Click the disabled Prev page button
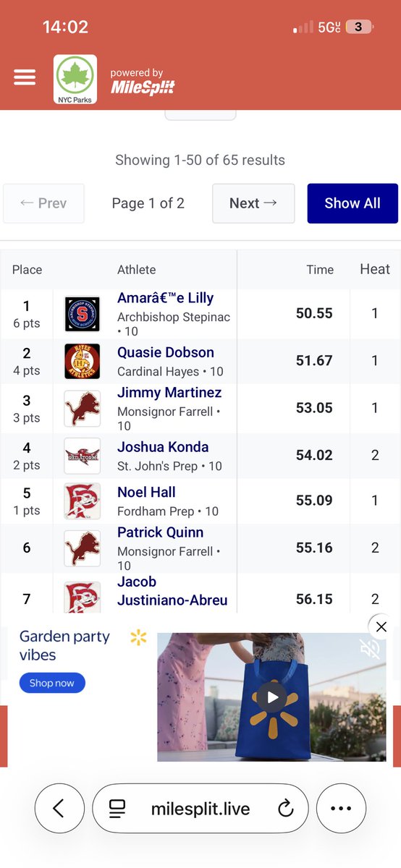The image size is (401, 868). coord(43,203)
